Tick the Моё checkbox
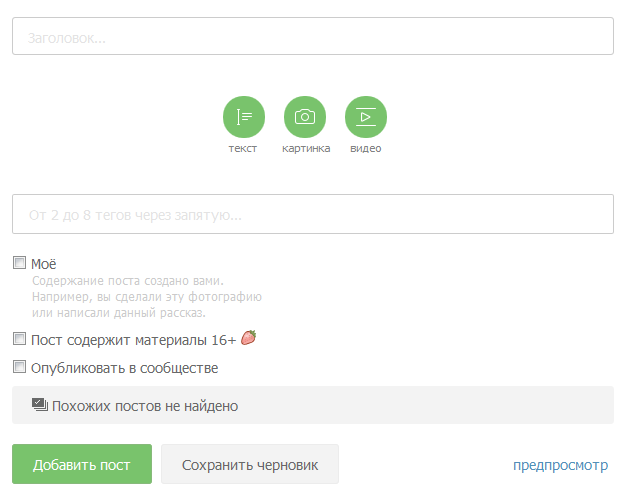 (19, 263)
